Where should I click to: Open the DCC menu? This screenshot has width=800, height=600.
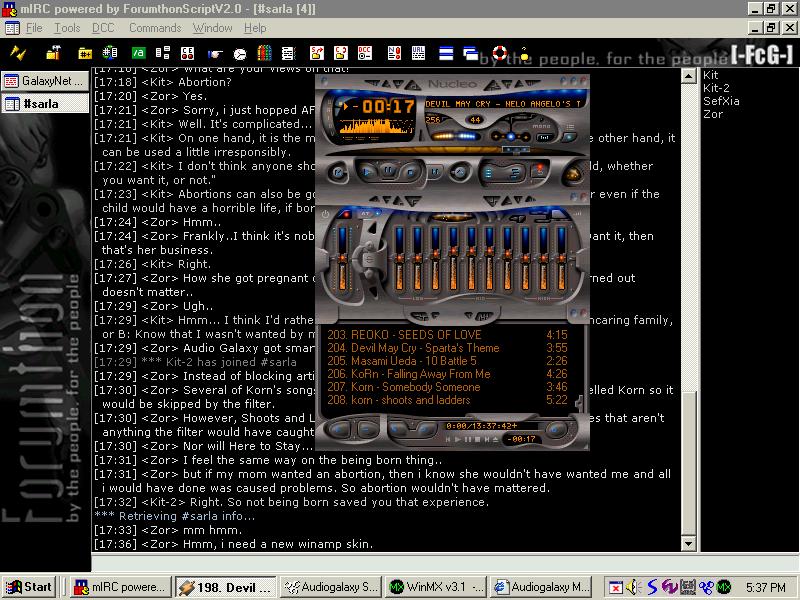[x=103, y=28]
